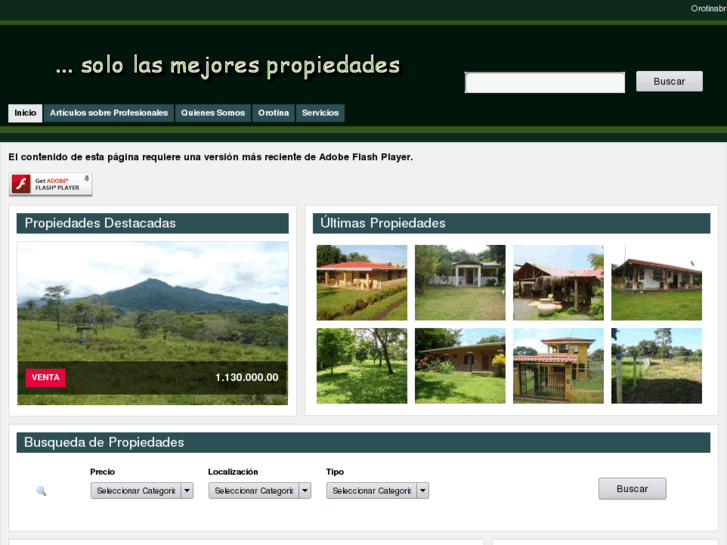Open thumbnail of rustic house with clay pots

pos(558,282)
